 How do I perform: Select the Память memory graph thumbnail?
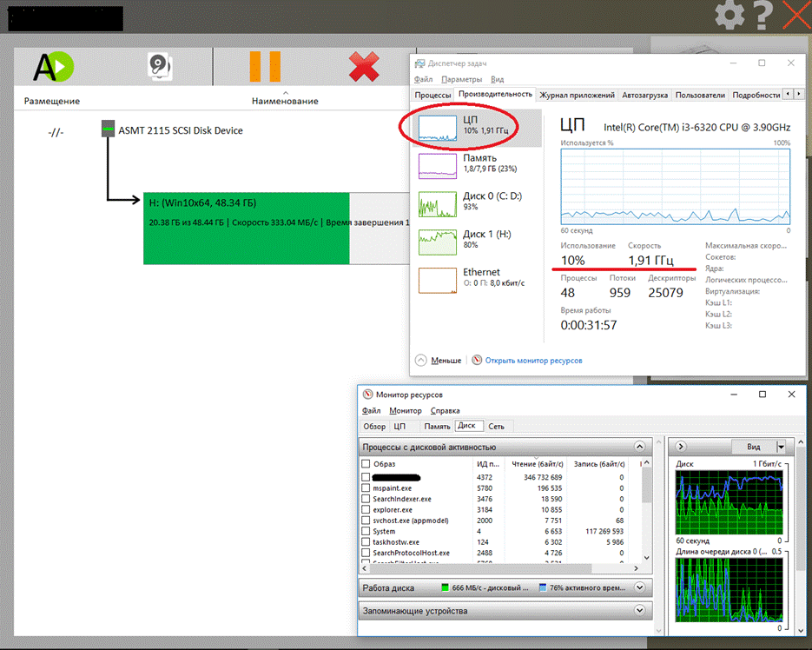(438, 165)
